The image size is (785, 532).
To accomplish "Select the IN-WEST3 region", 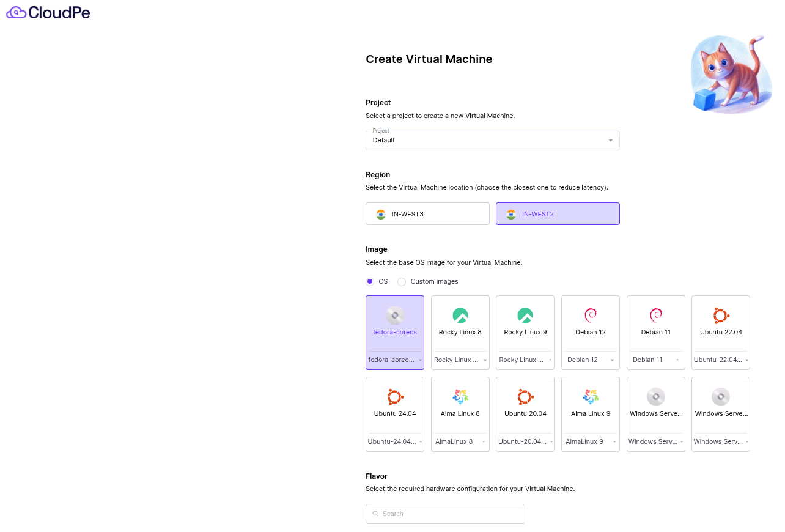I will [x=427, y=214].
